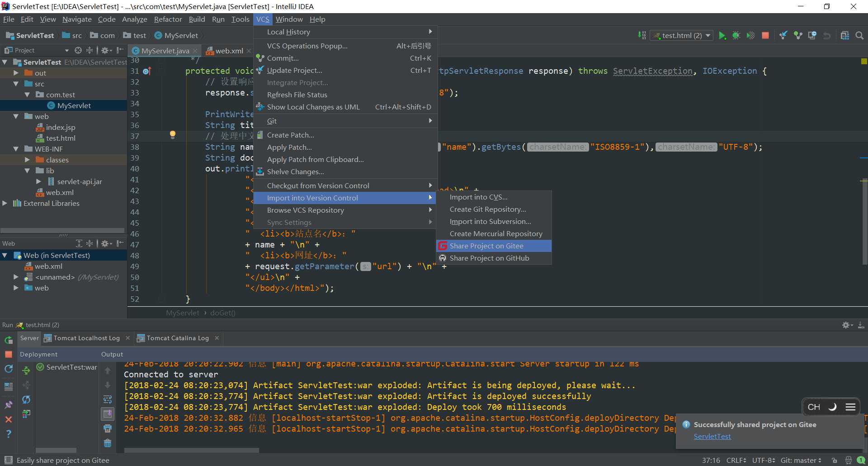The image size is (868, 466).
Task: Clear all output with trash icon
Action: (x=108, y=443)
